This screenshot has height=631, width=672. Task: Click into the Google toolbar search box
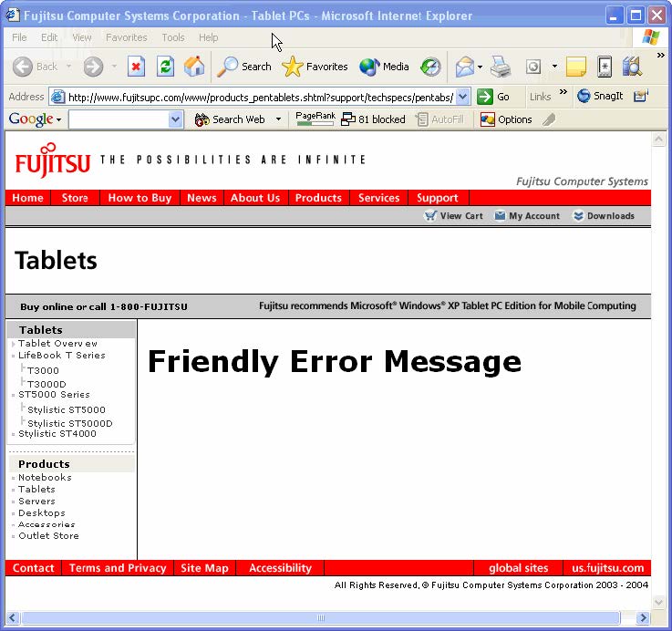pyautogui.click(x=119, y=119)
